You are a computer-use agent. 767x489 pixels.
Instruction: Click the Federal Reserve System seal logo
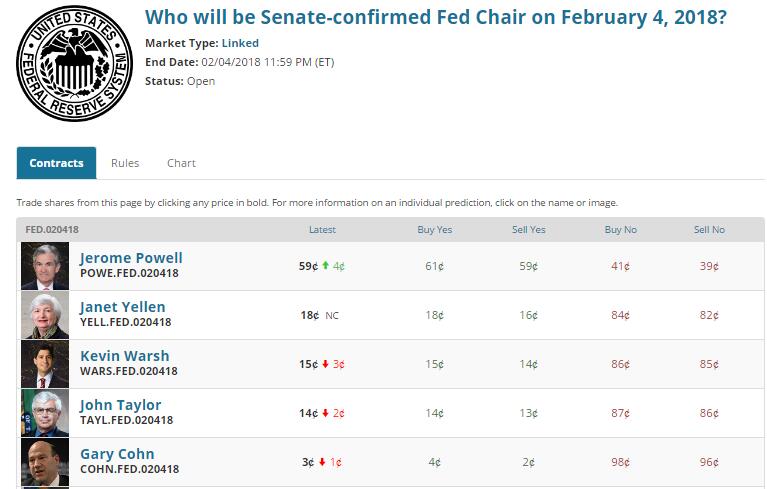tap(73, 63)
